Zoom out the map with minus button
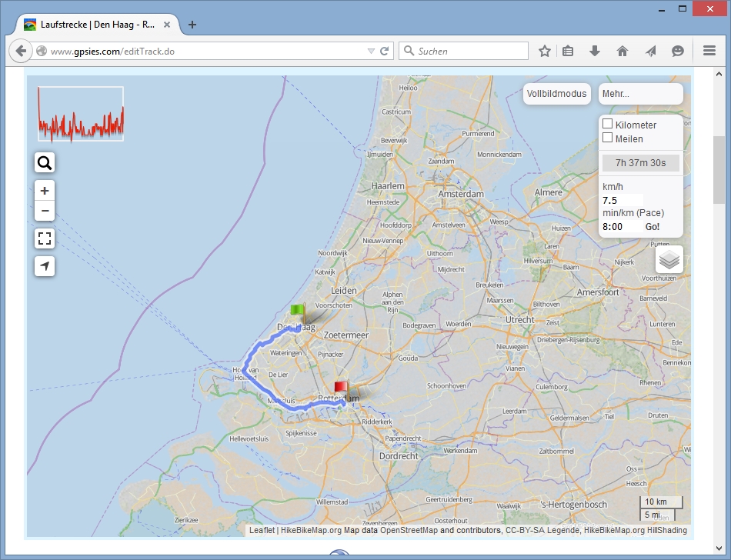731x560 pixels. click(x=45, y=211)
